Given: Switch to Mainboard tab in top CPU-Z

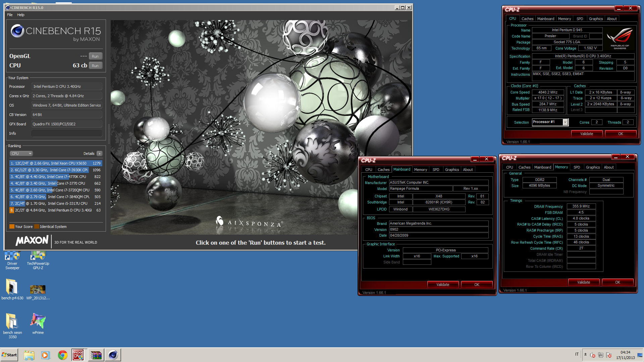Looking at the screenshot, I should (546, 19).
